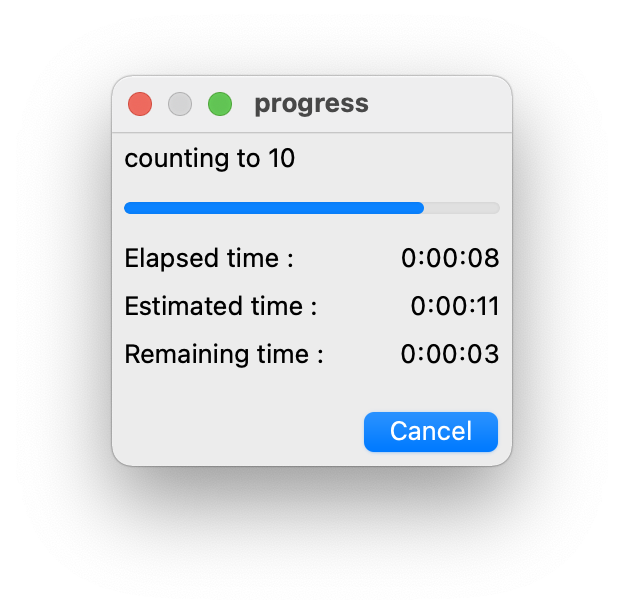Click the black background below the dialog
Screen dimensions: 624x614
(312, 540)
